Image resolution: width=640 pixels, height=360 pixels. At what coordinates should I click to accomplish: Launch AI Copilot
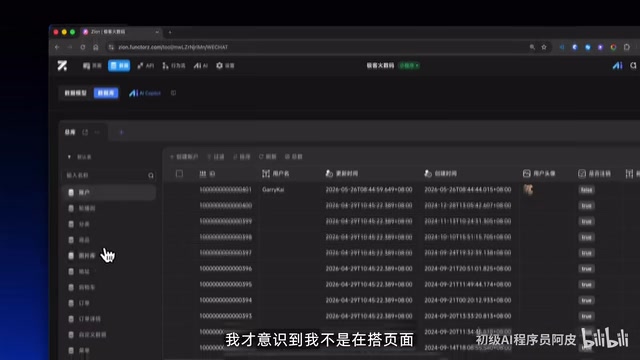pos(145,93)
